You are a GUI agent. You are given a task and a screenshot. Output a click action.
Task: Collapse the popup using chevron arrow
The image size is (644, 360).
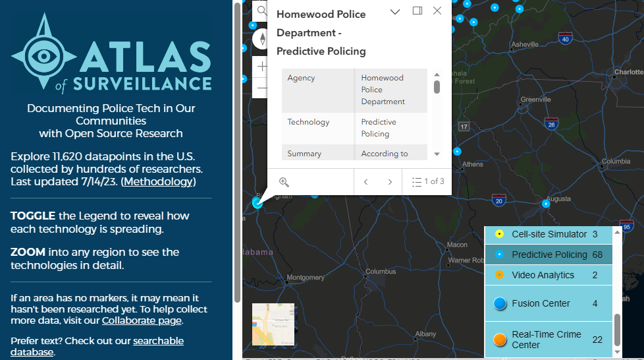click(x=395, y=11)
